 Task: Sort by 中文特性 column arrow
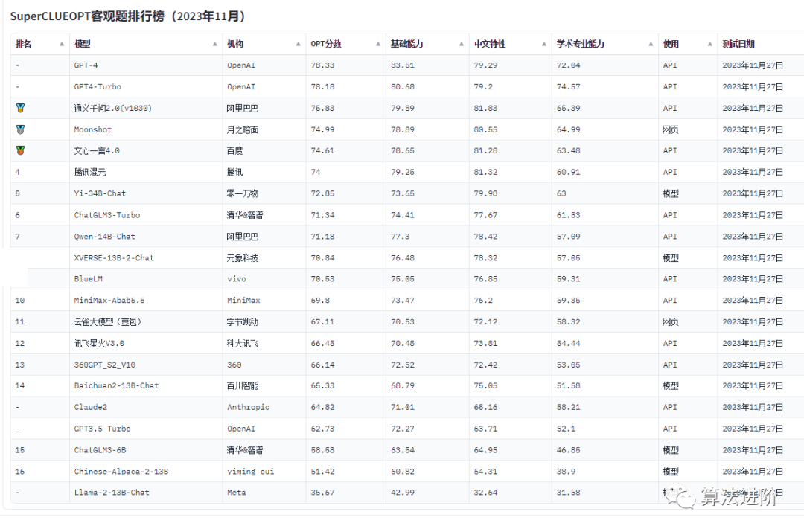[x=544, y=44]
